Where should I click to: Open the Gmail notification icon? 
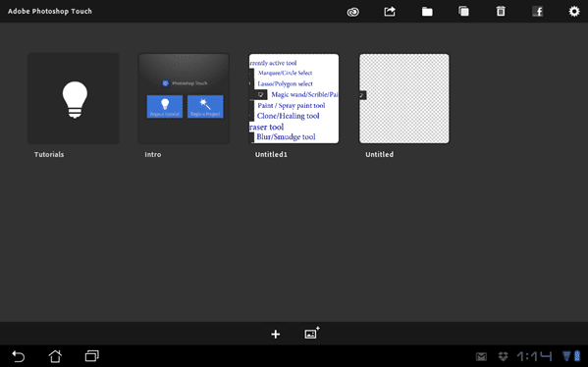coord(482,356)
